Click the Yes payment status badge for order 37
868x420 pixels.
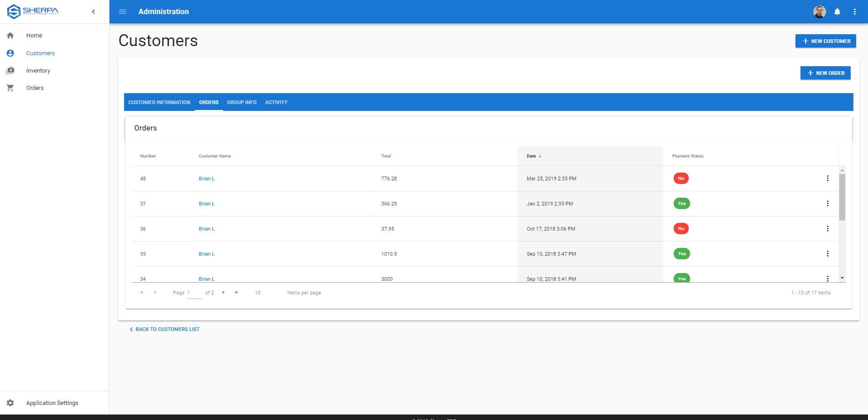pos(681,203)
